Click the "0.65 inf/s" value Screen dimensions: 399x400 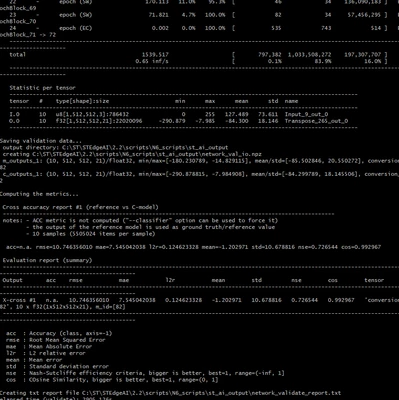tap(152, 61)
